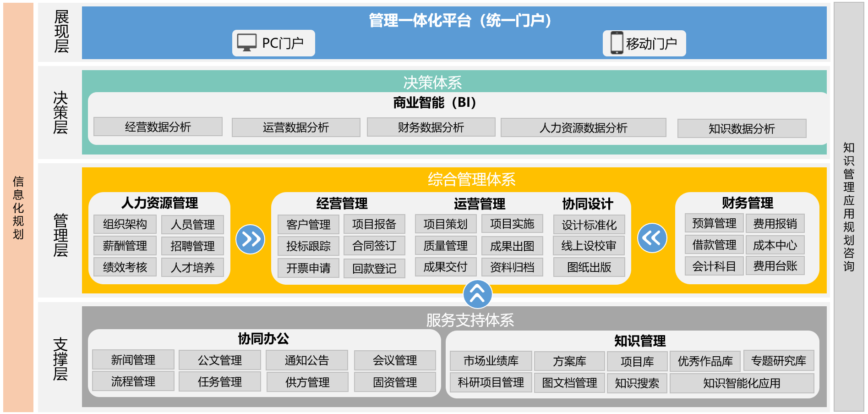The height and width of the screenshot is (414, 868).
Task: Open 固资管理 box
Action: click(395, 382)
